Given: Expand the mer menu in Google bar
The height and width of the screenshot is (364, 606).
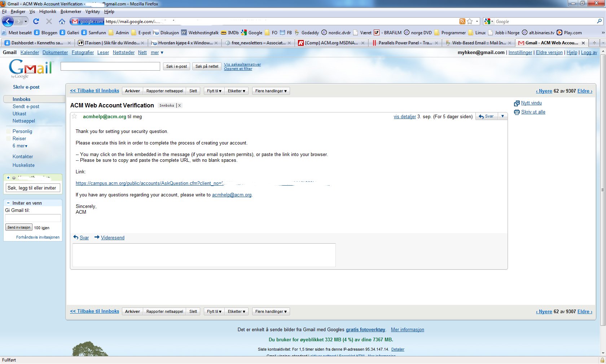Looking at the screenshot, I should 157,53.
